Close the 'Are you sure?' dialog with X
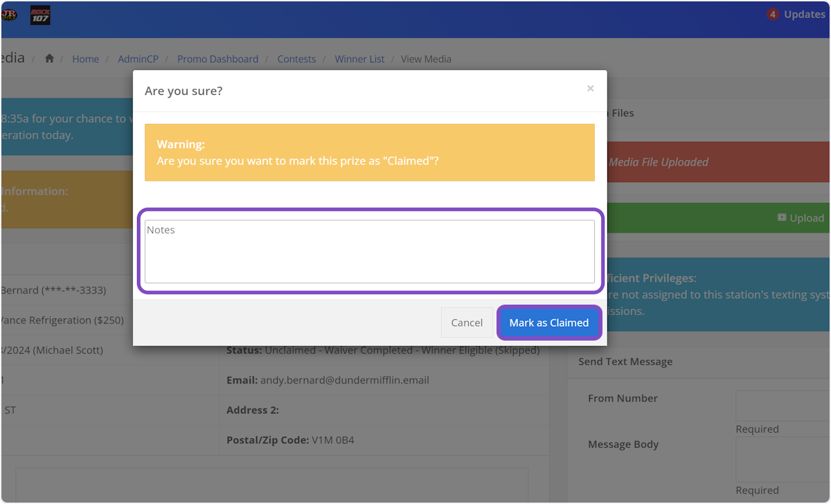 coord(590,89)
